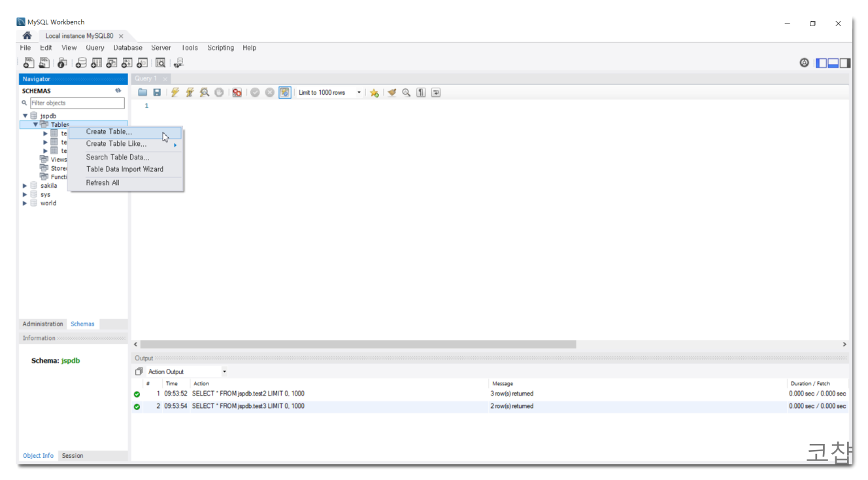The image size is (868, 480).
Task: Go to the home screen tab
Action: [x=27, y=36]
